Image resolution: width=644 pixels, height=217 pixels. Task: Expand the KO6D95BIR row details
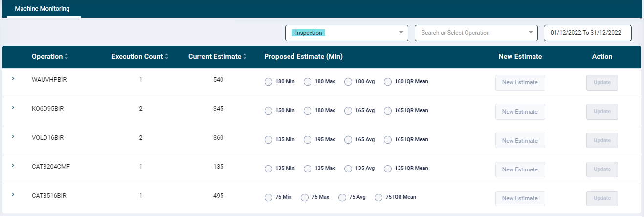click(x=13, y=108)
